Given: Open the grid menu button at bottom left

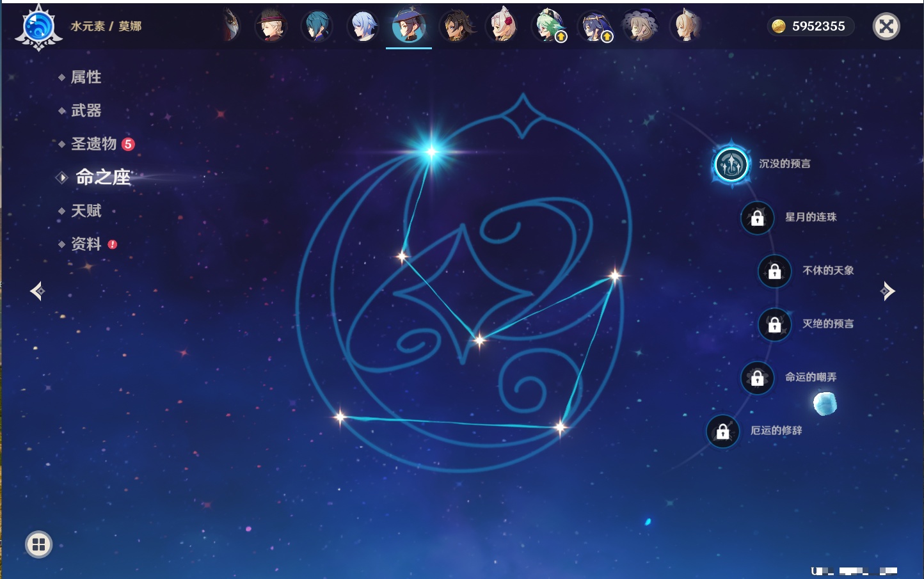Looking at the screenshot, I should tap(38, 544).
